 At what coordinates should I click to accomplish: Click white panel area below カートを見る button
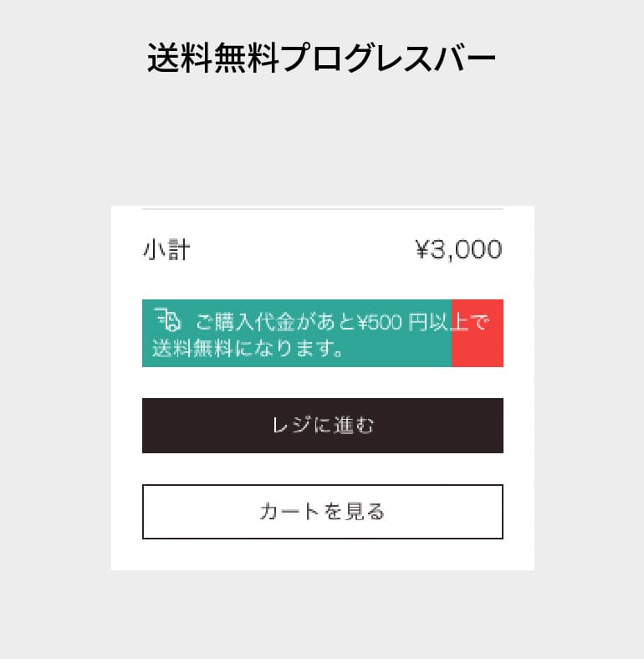click(323, 554)
